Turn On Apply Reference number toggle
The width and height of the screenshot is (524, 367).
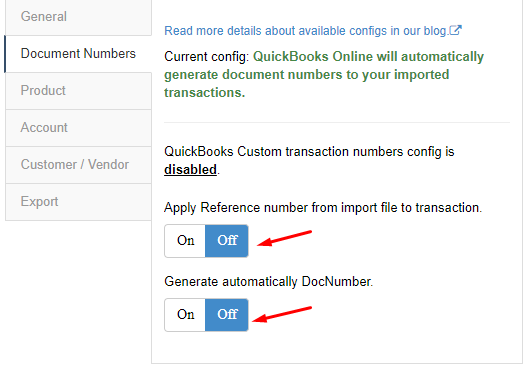pos(185,241)
